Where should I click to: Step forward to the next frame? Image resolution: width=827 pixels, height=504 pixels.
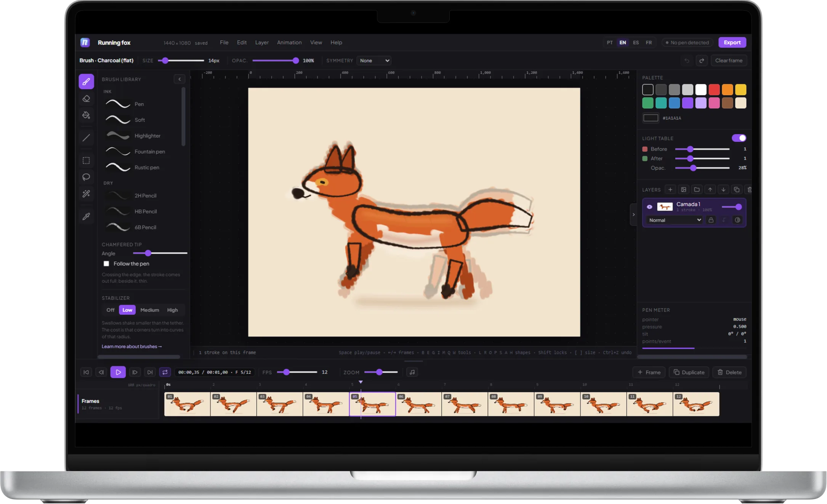[x=135, y=373]
